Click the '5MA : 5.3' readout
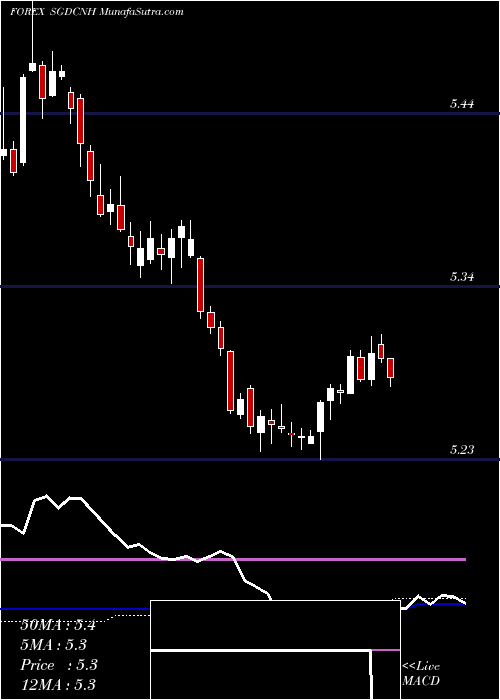The image size is (500, 700). (x=53, y=645)
